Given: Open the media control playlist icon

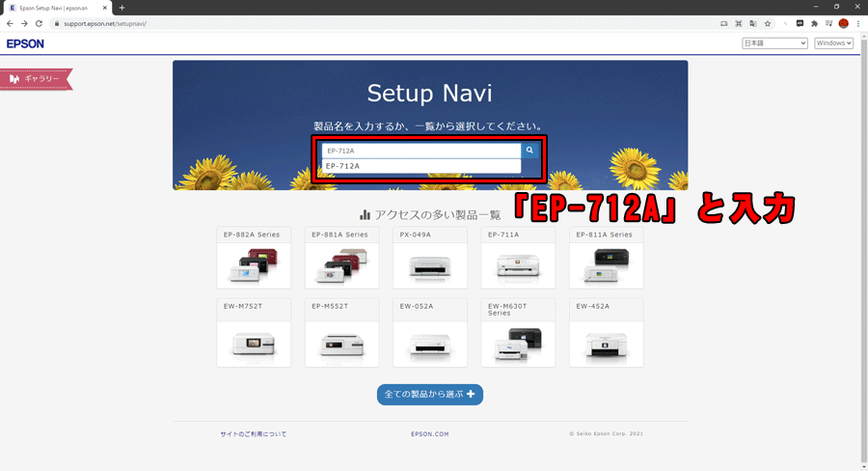Looking at the screenshot, I should click(828, 24).
